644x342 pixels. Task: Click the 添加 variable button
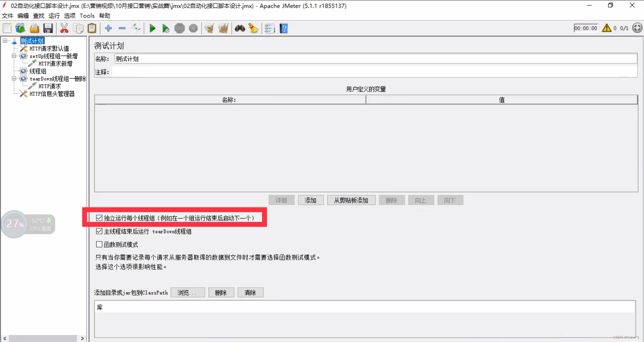(311, 200)
